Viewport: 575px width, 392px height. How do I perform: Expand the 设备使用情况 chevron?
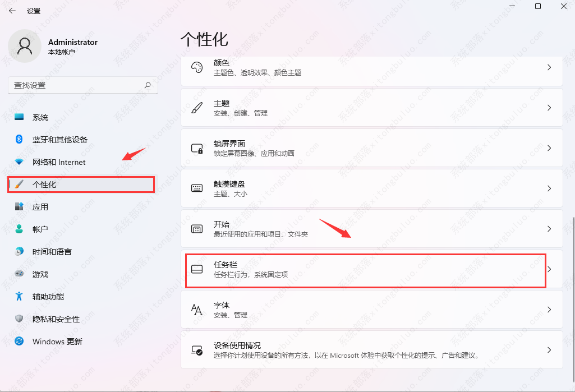(x=549, y=350)
